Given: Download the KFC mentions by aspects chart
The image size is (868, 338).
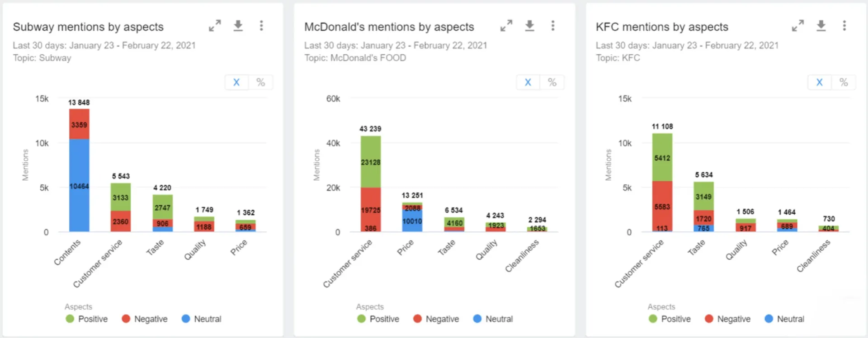Looking at the screenshot, I should (821, 26).
